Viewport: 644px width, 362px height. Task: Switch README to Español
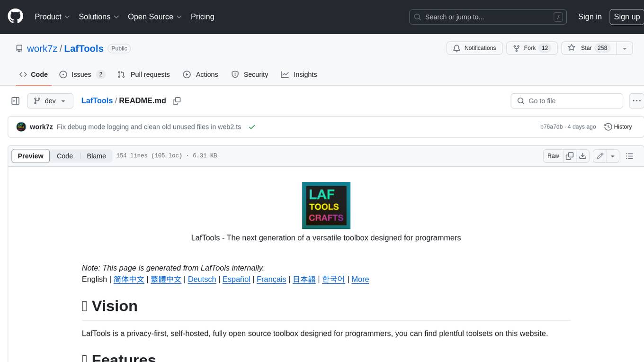236,280
